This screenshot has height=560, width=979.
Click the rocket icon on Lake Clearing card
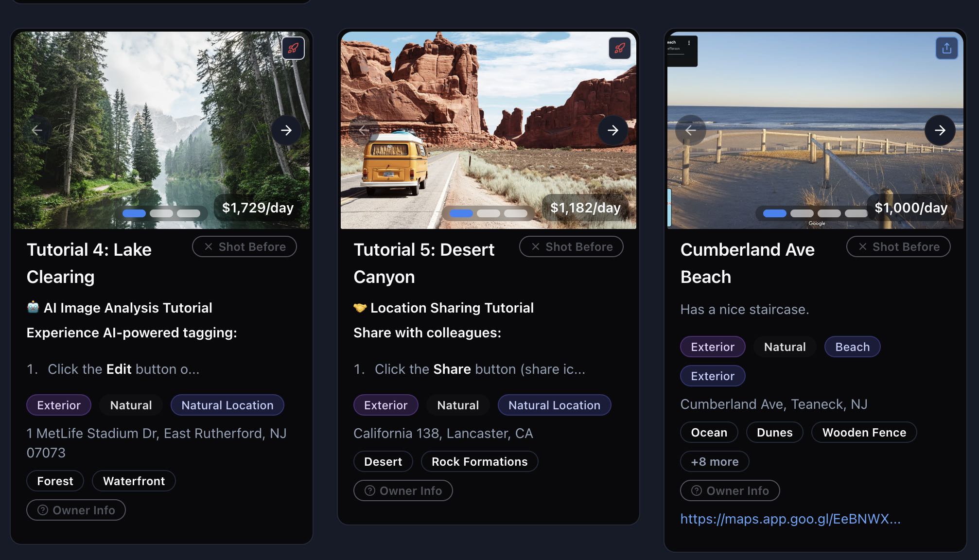pos(293,48)
